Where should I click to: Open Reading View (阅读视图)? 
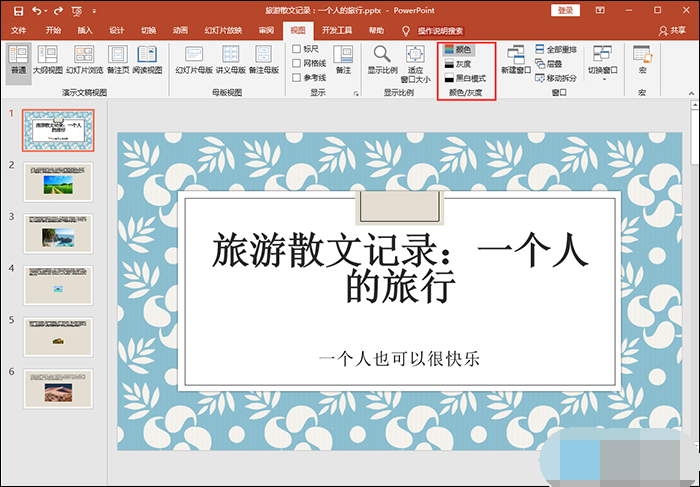click(x=147, y=60)
